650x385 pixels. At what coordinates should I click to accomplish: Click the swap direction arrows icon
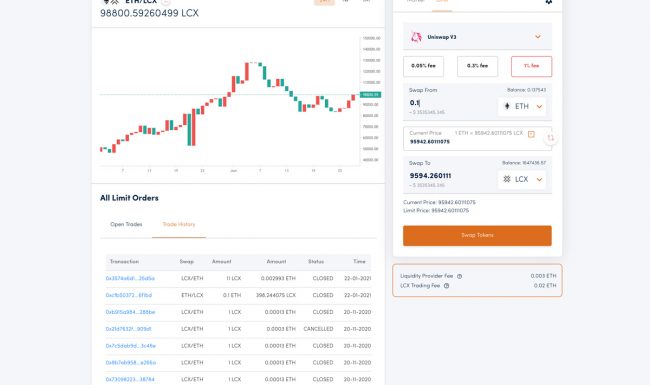point(551,138)
